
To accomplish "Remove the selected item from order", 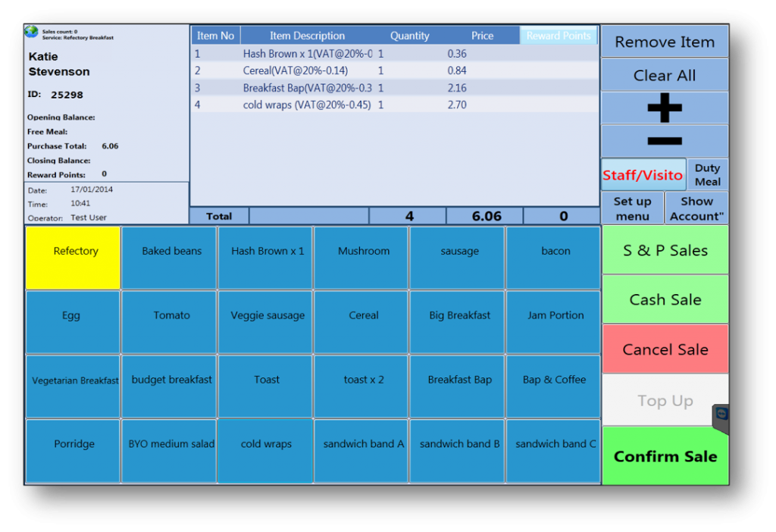I will point(665,42).
